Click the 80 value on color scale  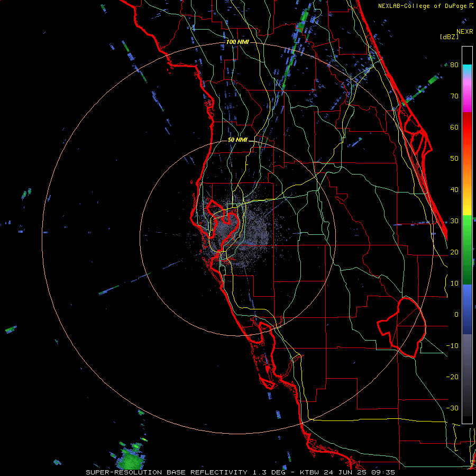[x=454, y=65]
